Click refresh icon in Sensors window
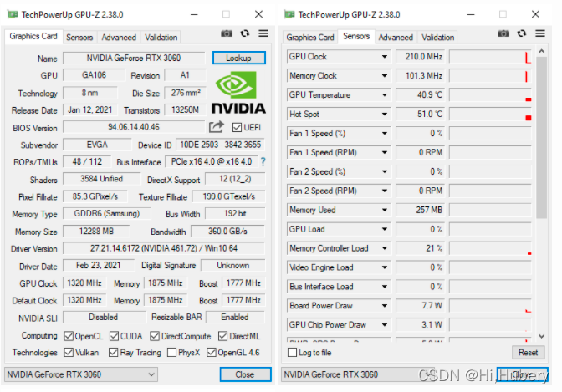Screen dimensions: 562x392 pyautogui.click(x=522, y=33)
